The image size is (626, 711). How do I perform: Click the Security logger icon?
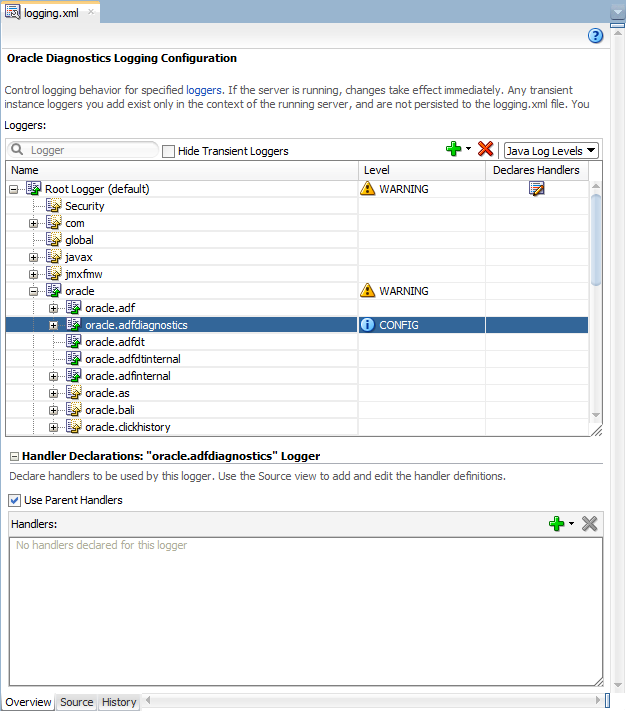click(53, 205)
